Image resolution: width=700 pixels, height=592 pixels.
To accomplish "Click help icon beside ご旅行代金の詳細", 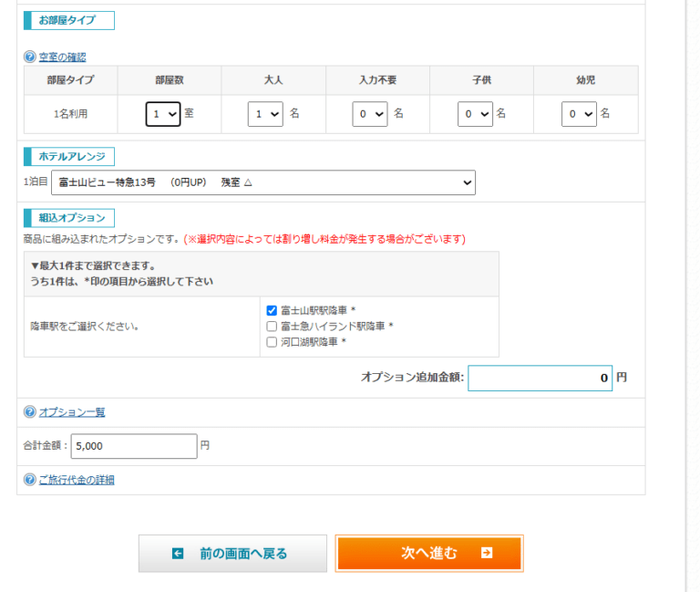I will (x=29, y=480).
